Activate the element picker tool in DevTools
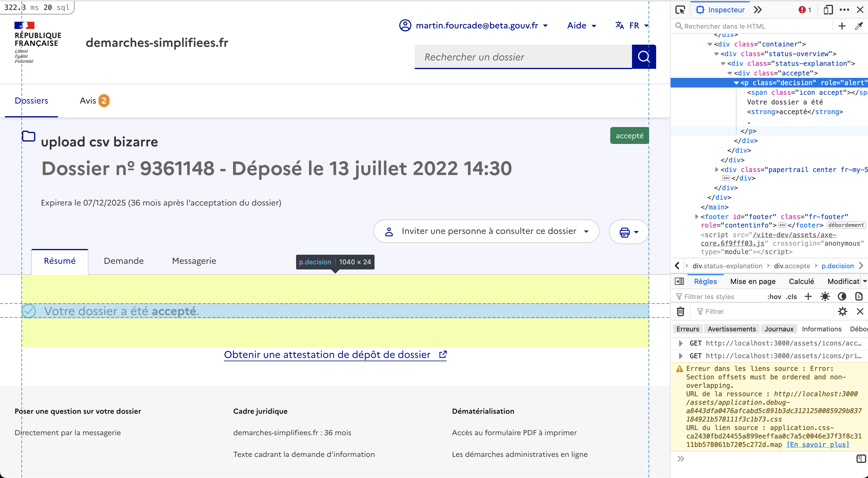Image resolution: width=868 pixels, height=478 pixels. 680,9
